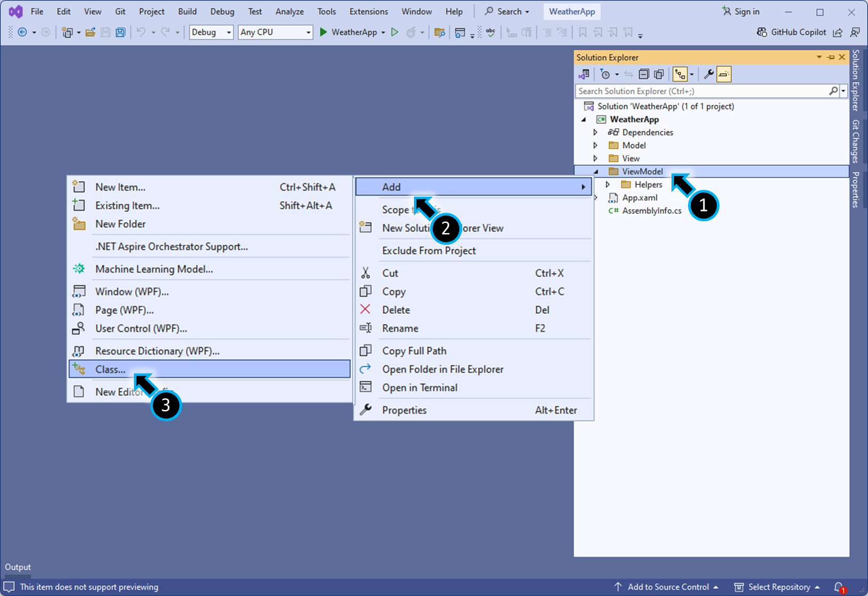This screenshot has width=868, height=596.
Task: Collapse the ViewModel folder
Action: 596,172
